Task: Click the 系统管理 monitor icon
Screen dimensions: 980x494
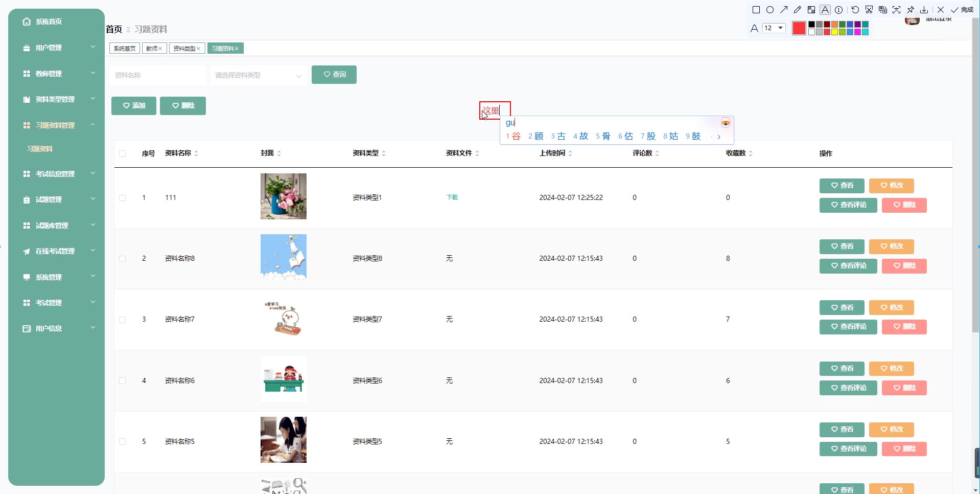Action: 27,277
